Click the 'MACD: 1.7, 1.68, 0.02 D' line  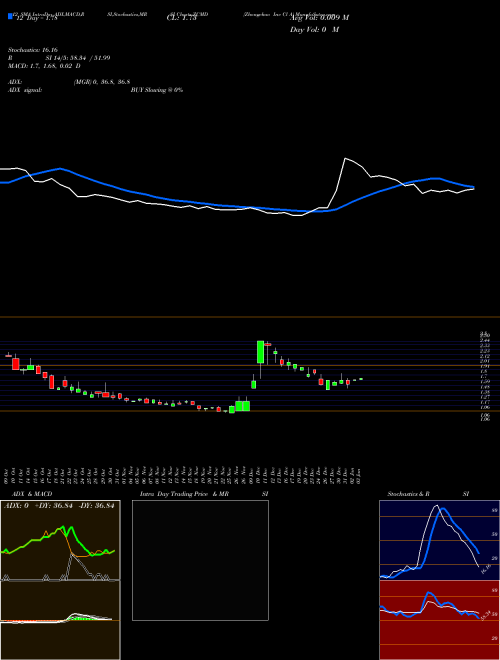click(44, 66)
